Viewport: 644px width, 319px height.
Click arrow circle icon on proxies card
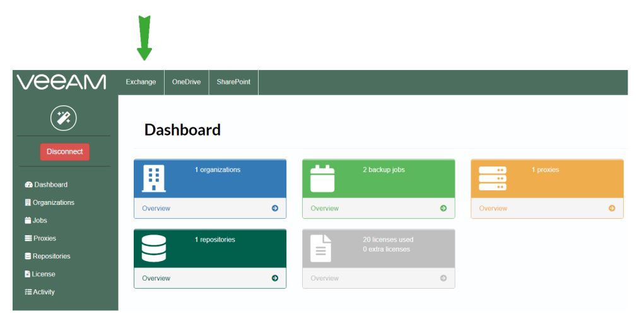(612, 208)
